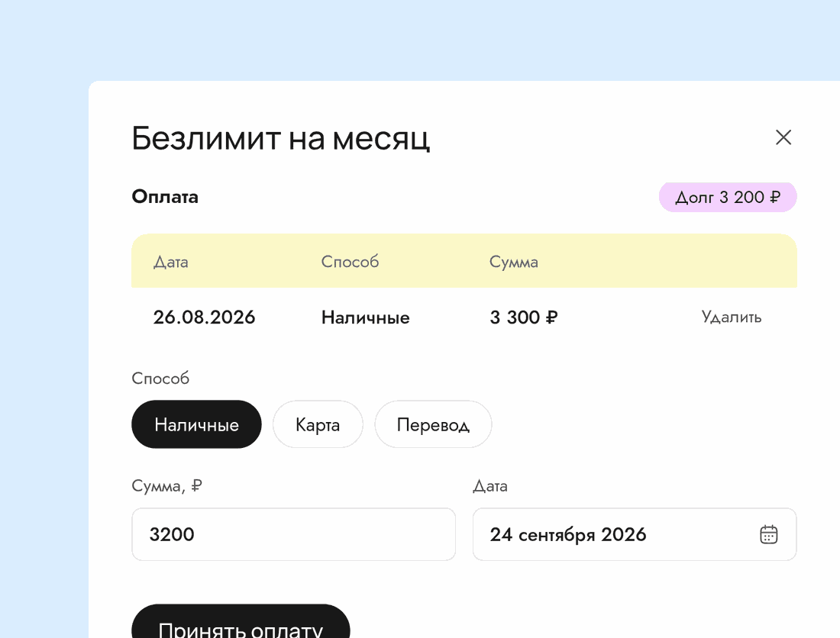Click the Сумма, ₽ field label

[166, 486]
